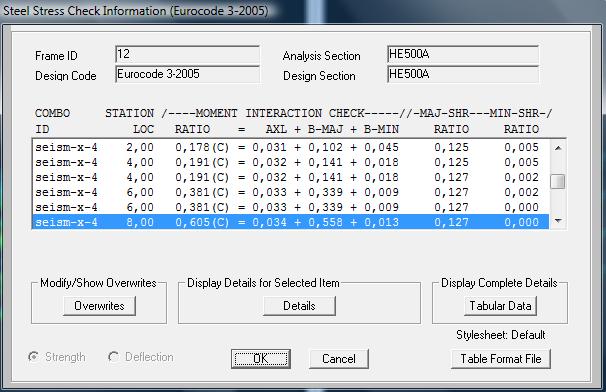Select row with ratio 0,191 and shear 0,125
This screenshot has width=606, height=392.
click(x=291, y=162)
